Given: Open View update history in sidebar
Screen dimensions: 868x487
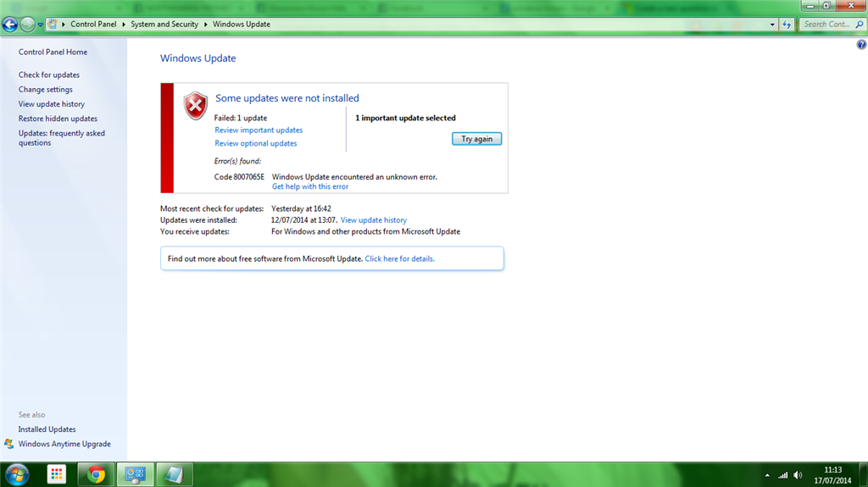Looking at the screenshot, I should point(52,104).
